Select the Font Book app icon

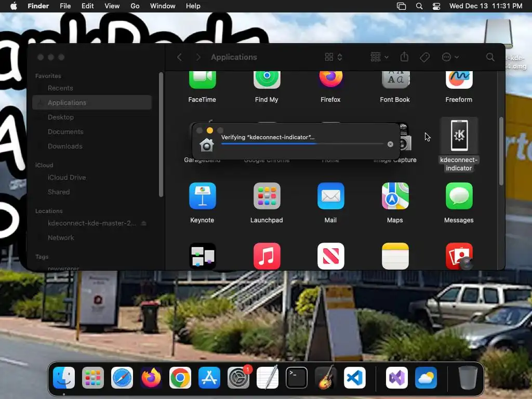[x=395, y=80]
